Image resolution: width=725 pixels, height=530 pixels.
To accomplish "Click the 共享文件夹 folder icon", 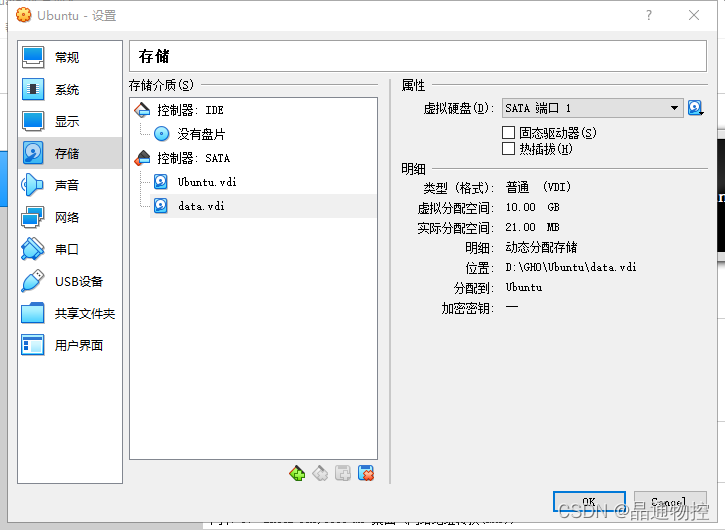I will point(33,313).
